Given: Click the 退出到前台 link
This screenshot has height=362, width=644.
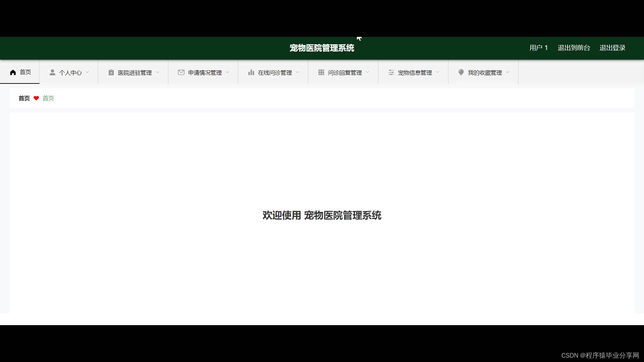Looking at the screenshot, I should [x=574, y=48].
